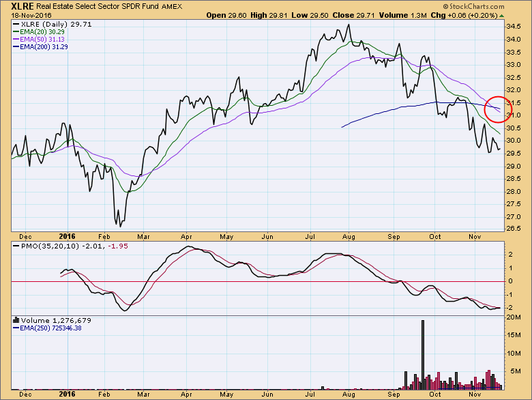Click the tall late-September volume spike bar

pos(423,354)
